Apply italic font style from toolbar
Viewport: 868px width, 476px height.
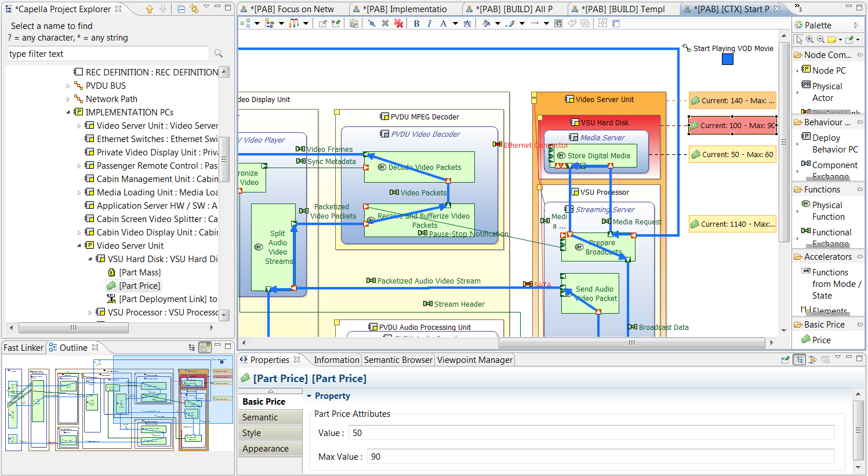pos(429,23)
